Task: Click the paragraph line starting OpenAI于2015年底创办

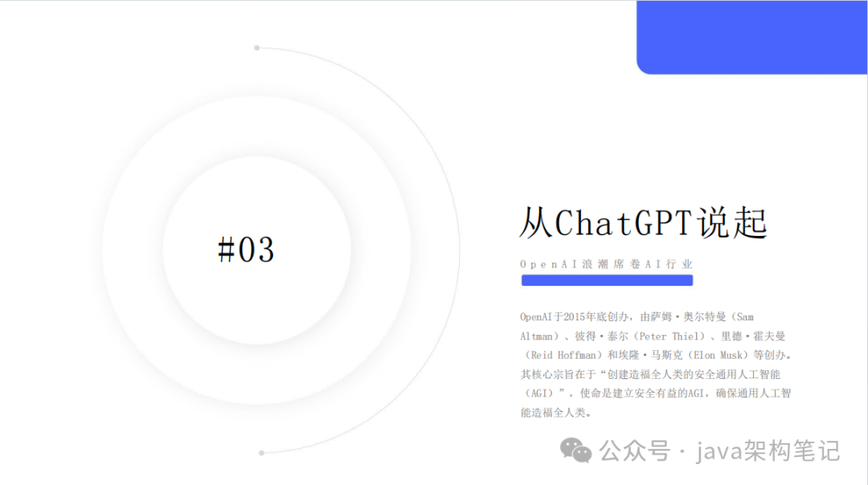Action: (x=637, y=317)
